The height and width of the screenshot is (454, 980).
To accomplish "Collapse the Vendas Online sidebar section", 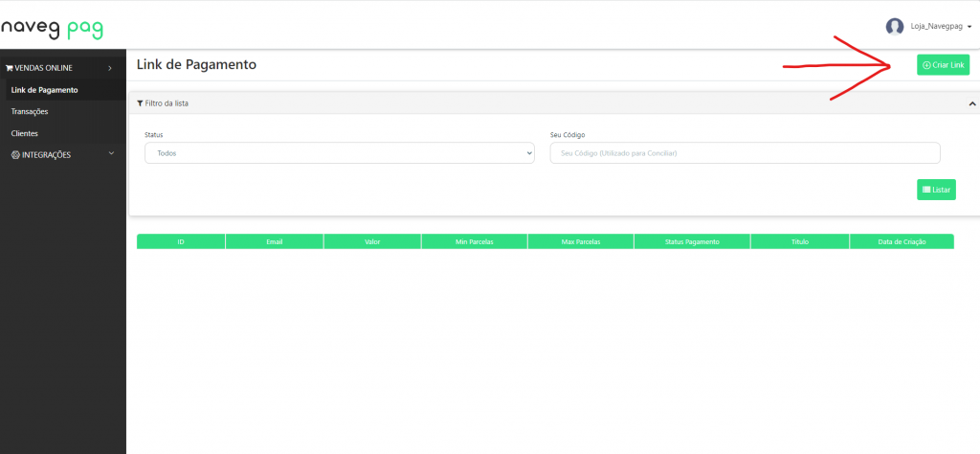I will (x=110, y=68).
